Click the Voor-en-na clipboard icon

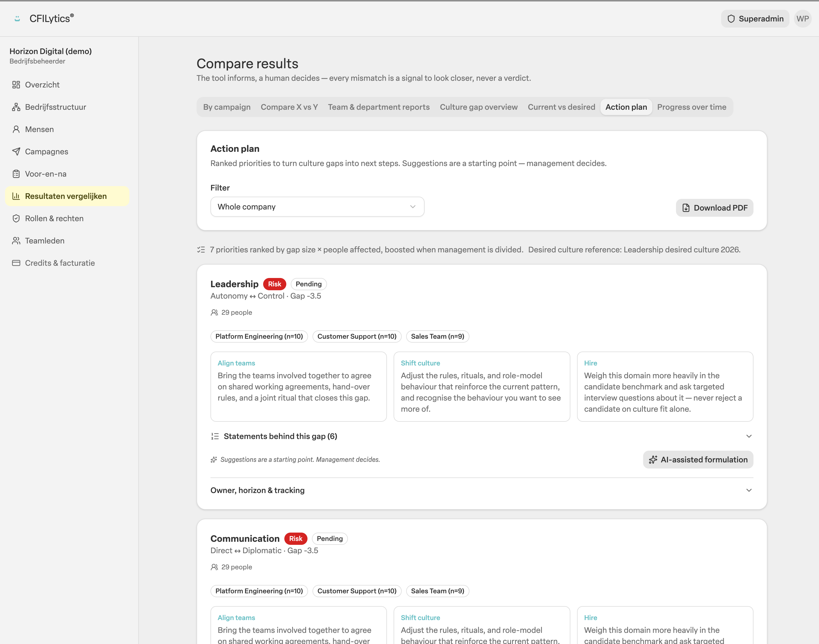[16, 174]
